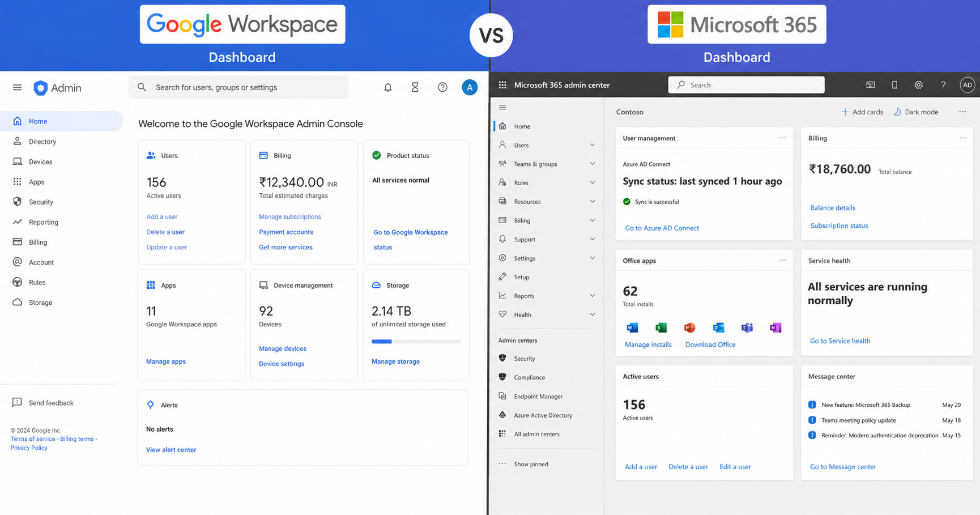This screenshot has height=515, width=980.
Task: Toggle Dark mode in Microsoft 365 admin center
Action: click(916, 112)
